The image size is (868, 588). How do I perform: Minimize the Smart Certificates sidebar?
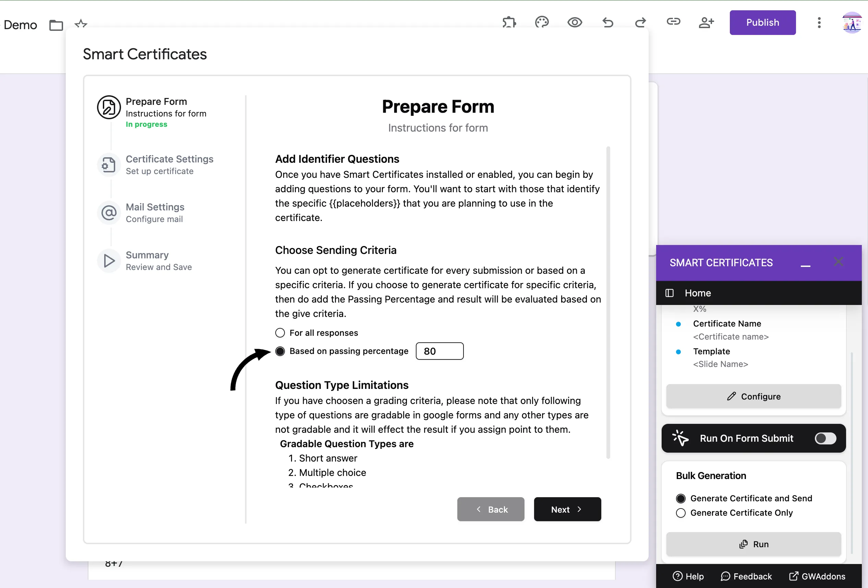806,266
